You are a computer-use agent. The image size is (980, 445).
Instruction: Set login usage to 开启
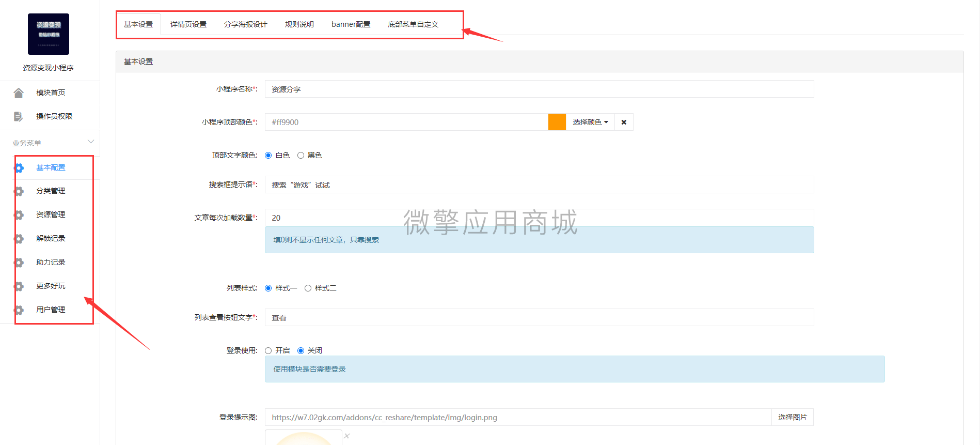point(268,350)
